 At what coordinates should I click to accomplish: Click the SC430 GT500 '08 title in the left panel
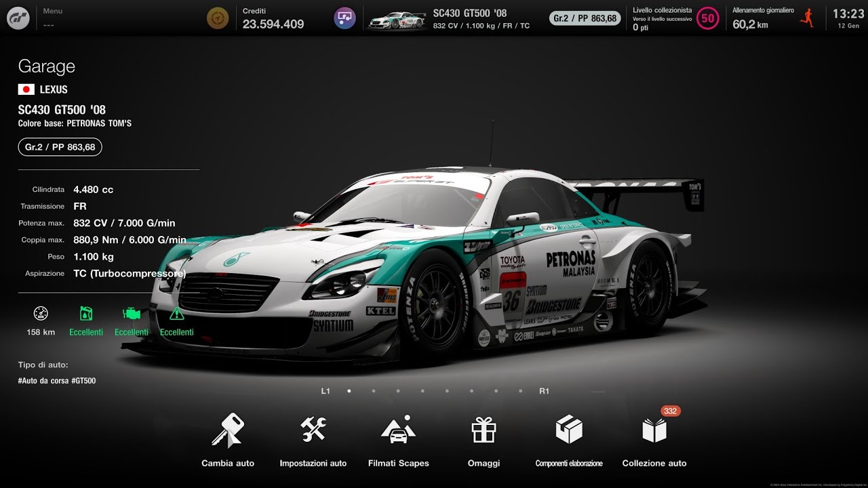point(62,110)
